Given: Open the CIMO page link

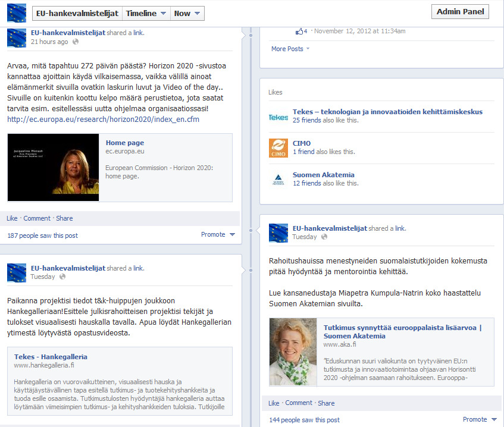Looking at the screenshot, I should (x=302, y=143).
